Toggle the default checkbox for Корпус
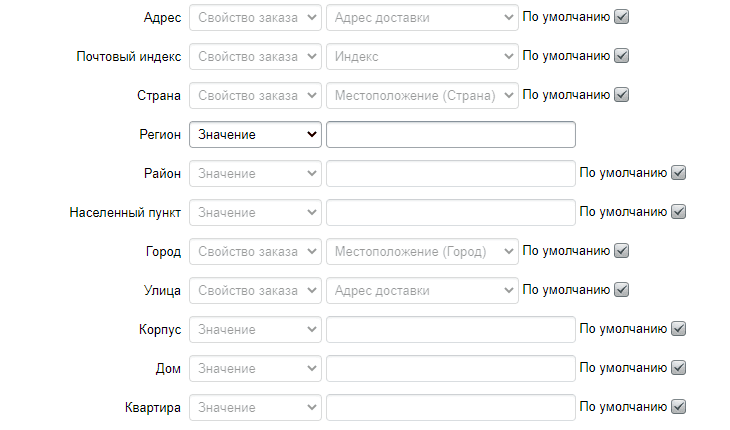This screenshot has height=430, width=730. tap(679, 329)
